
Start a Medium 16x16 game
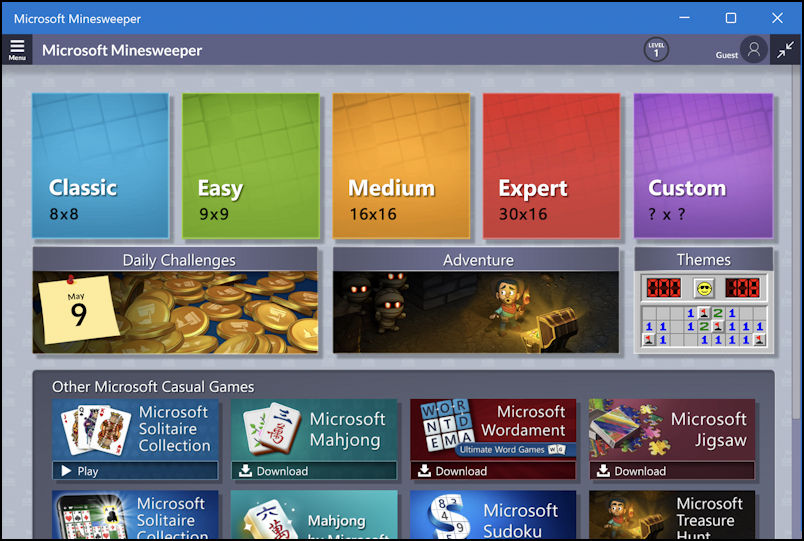point(401,166)
